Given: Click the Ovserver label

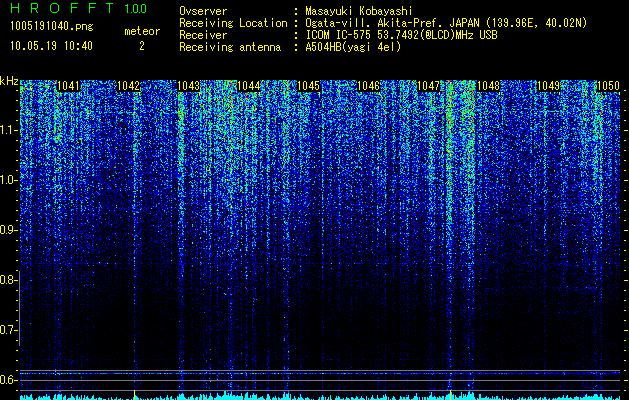Looking at the screenshot, I should pyautogui.click(x=203, y=12).
